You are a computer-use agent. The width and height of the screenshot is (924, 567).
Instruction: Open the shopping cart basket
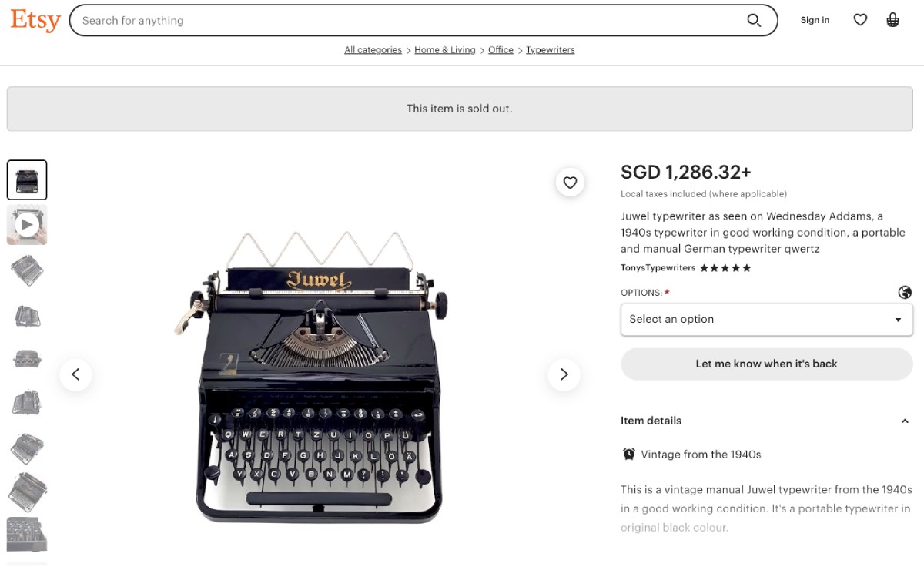coord(892,20)
